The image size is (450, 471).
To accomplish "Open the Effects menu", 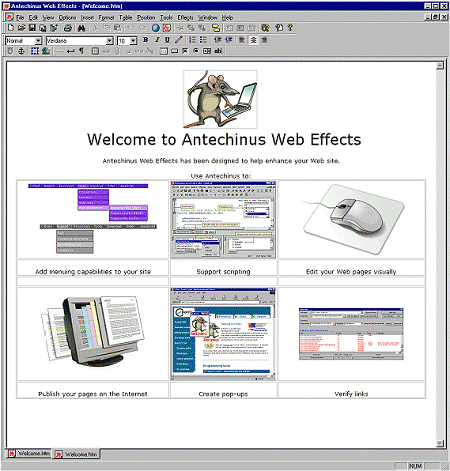I will point(185,18).
